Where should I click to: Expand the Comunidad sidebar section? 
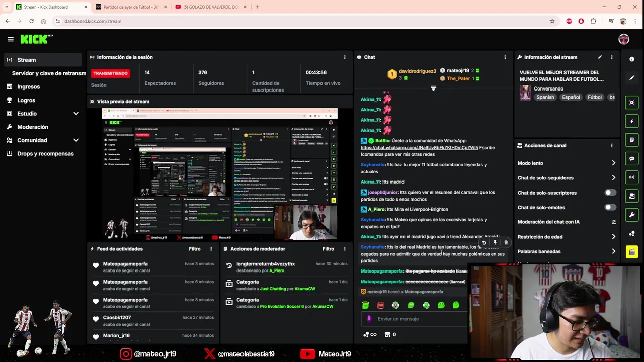(x=76, y=140)
